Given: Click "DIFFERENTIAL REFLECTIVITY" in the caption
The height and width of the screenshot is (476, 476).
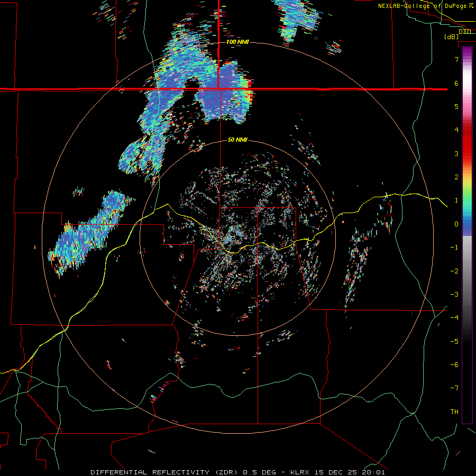Looking at the screenshot, I should coord(150,472).
